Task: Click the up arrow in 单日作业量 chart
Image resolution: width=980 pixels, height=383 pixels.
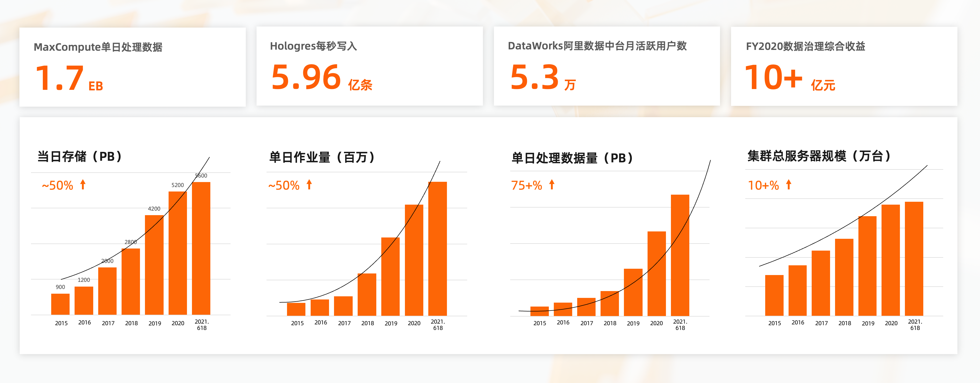Action: point(309,185)
